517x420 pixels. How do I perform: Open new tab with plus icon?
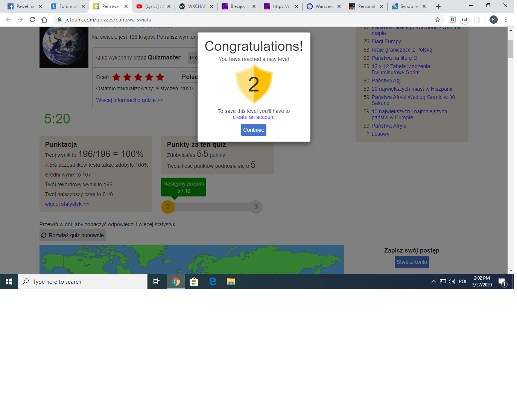[x=438, y=6]
